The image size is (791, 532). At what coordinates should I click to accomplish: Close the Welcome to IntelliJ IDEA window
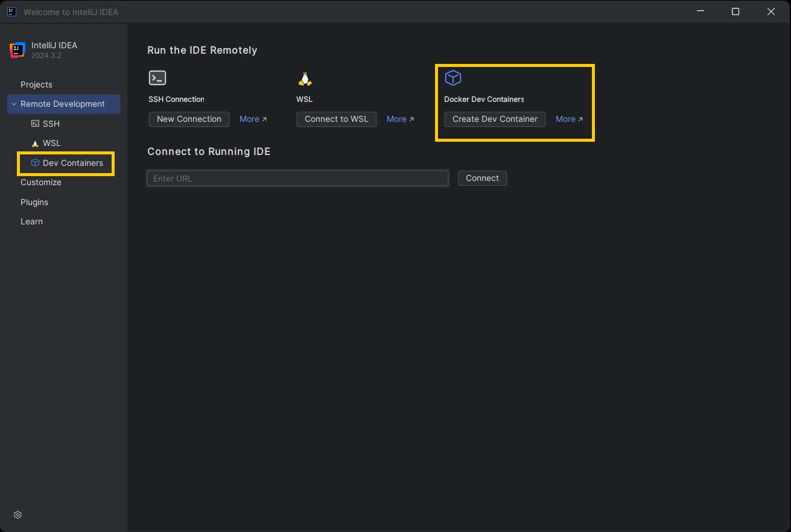point(771,11)
